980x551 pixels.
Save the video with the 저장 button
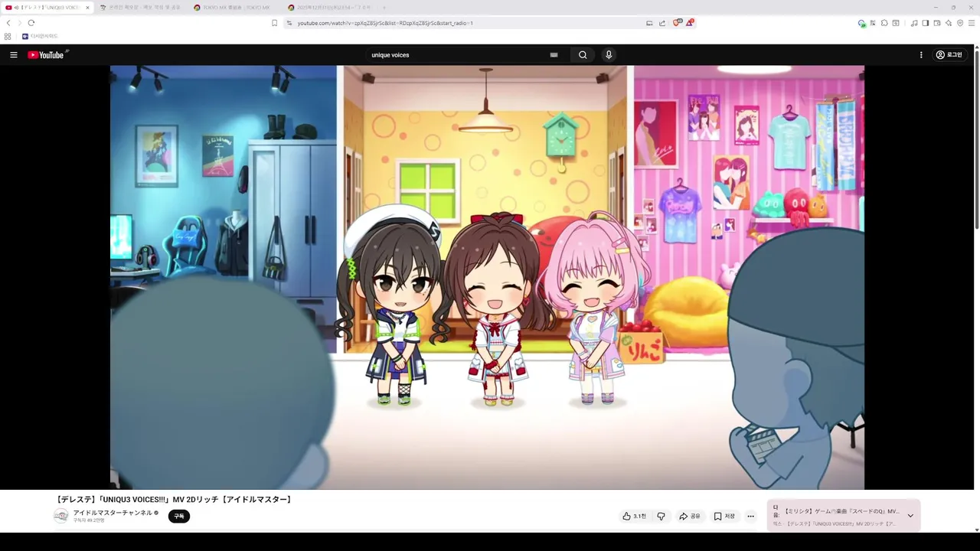point(724,517)
